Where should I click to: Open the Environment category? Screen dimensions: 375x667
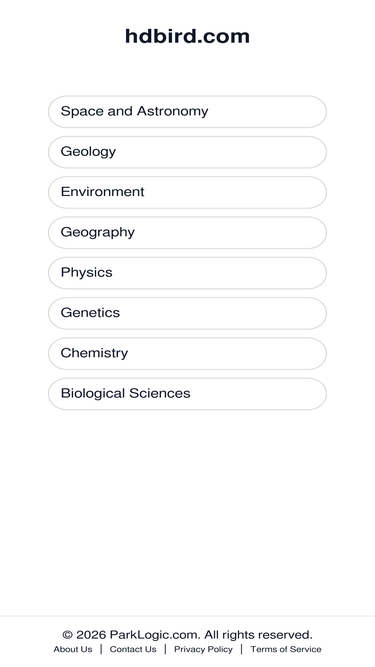pos(187,192)
